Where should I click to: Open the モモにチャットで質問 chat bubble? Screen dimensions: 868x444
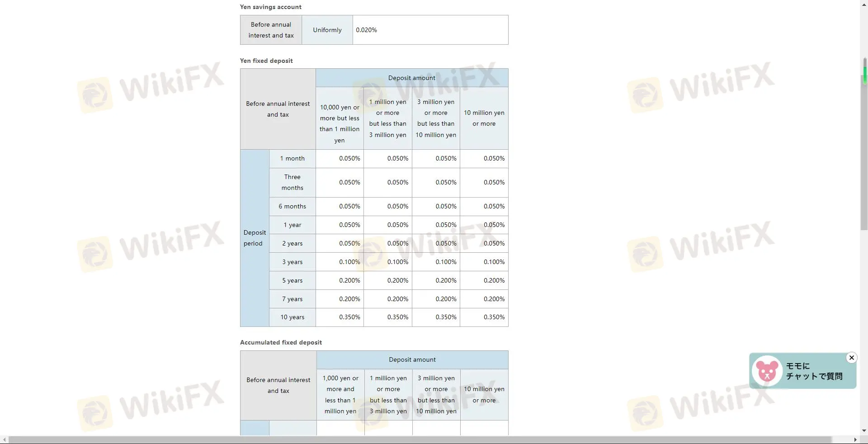(814, 371)
